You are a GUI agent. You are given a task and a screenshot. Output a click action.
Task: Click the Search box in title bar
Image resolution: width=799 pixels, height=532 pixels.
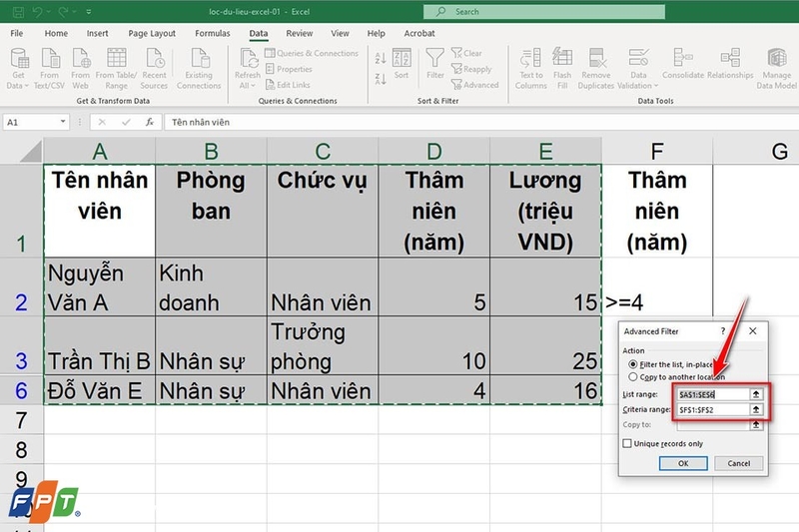tap(543, 12)
